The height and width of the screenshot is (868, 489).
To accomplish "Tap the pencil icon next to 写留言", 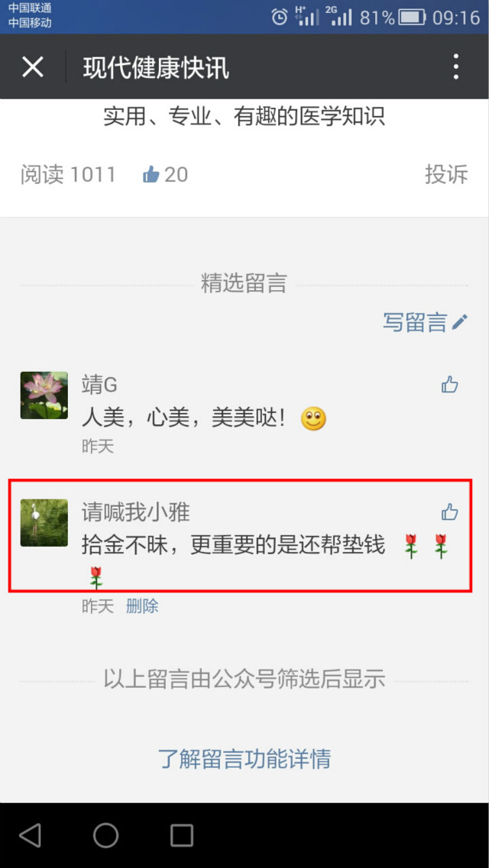I will pos(460,322).
